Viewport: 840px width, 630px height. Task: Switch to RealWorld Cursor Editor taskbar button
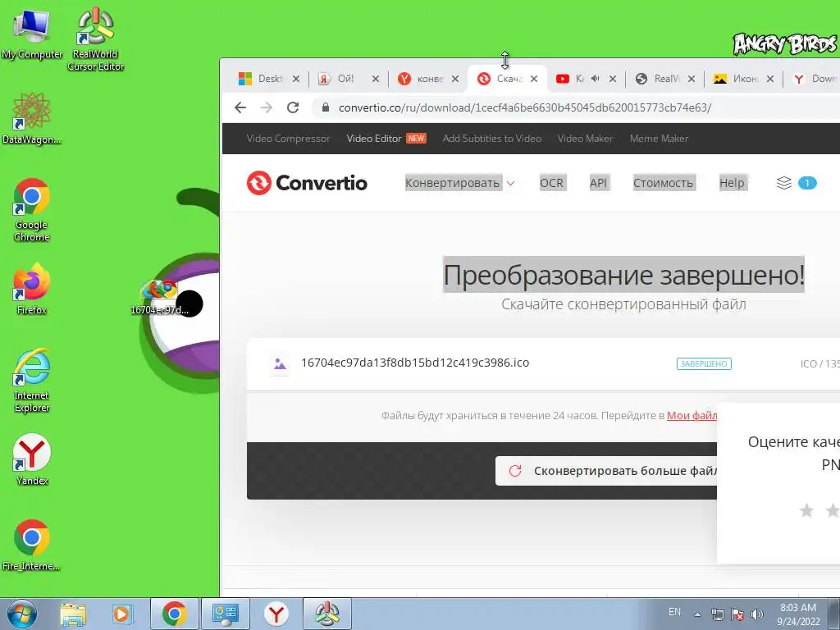327,614
